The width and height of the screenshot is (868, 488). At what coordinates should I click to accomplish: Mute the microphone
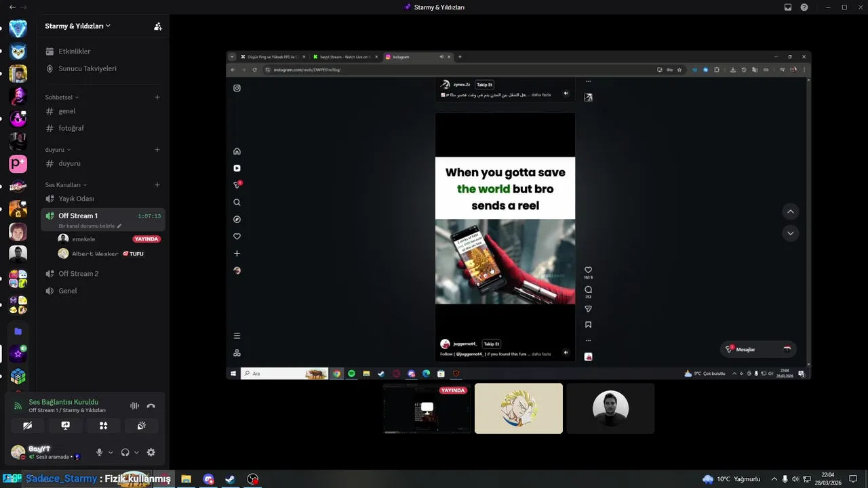coord(100,452)
